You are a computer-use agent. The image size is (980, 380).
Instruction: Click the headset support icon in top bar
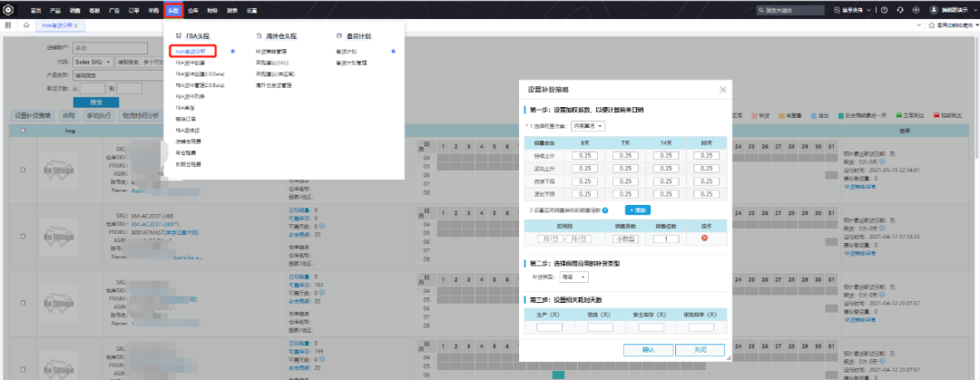pos(899,10)
